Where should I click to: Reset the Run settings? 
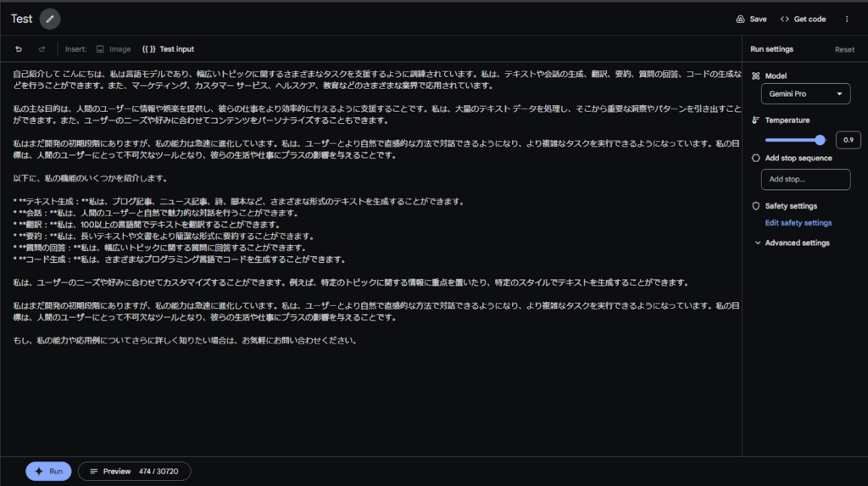click(x=844, y=49)
